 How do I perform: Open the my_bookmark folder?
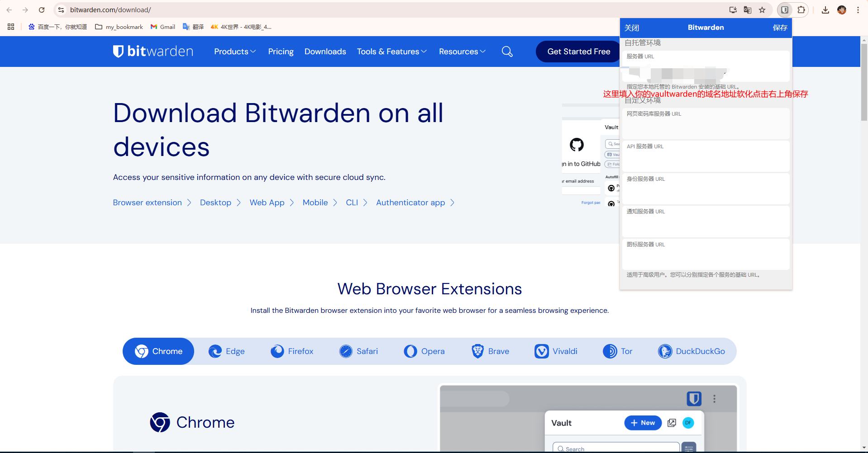119,27
